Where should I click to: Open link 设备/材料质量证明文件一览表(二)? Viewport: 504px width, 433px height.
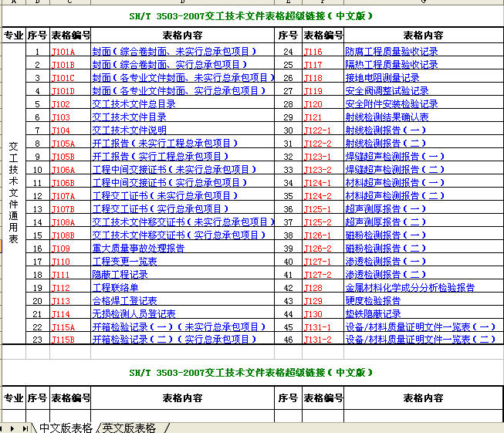(421, 339)
